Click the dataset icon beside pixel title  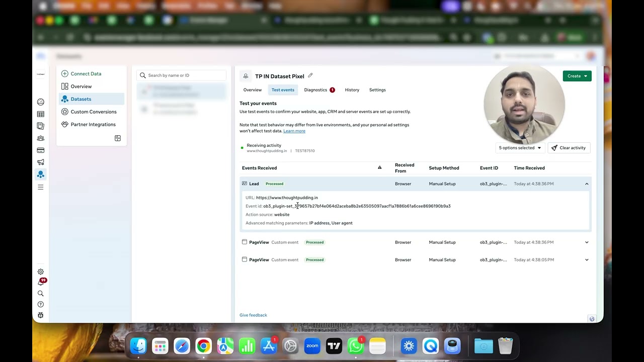tap(246, 76)
